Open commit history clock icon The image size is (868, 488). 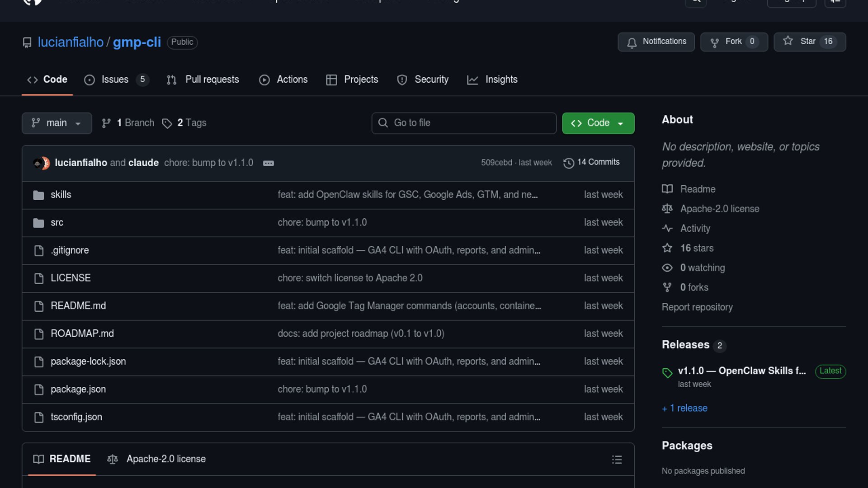point(568,163)
